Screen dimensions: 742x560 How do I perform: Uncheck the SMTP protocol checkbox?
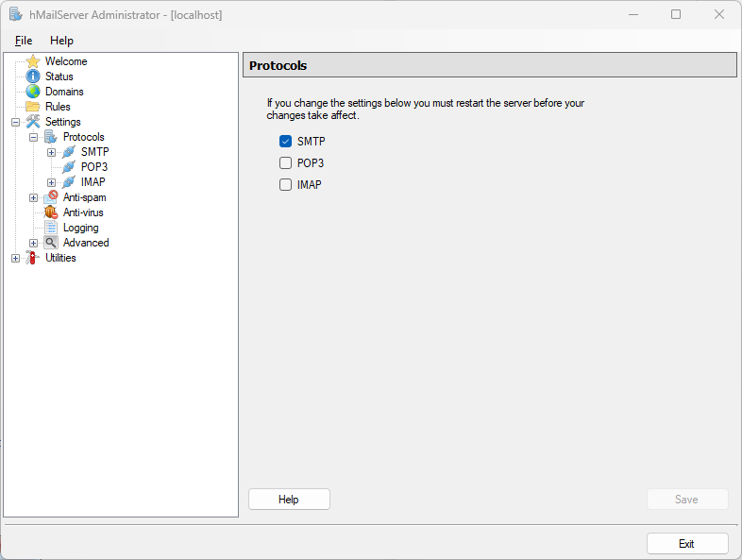[x=285, y=141]
